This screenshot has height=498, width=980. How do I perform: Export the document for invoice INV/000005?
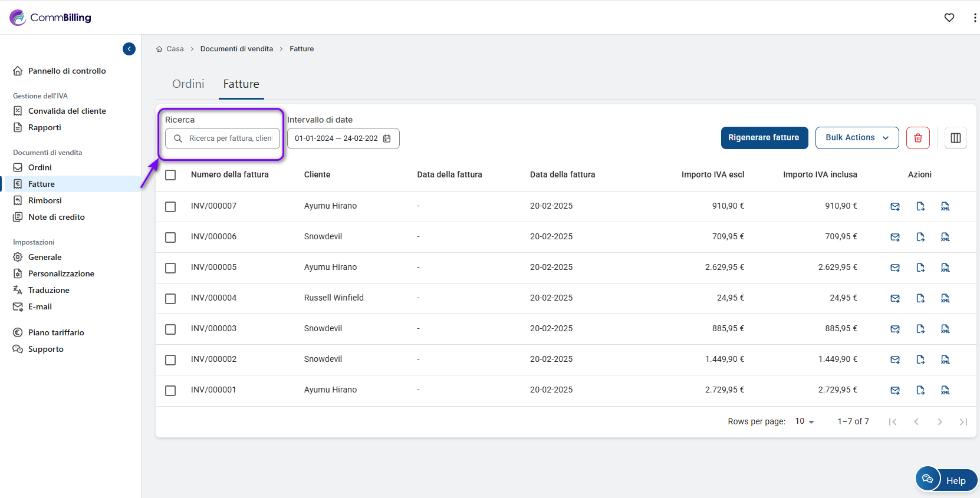click(x=920, y=268)
